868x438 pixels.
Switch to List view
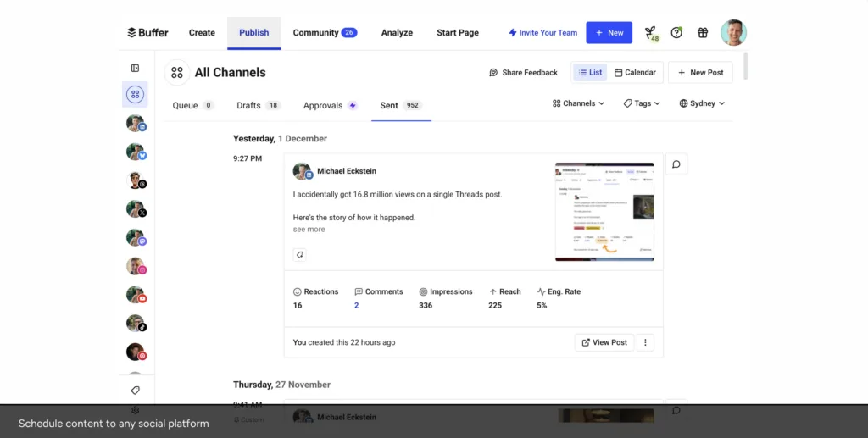[x=590, y=73]
